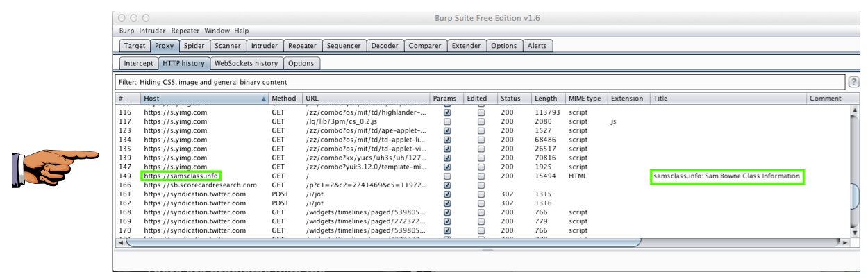The image size is (868, 279).
Task: Click the vertical scrollbar up arrow
Action: point(855,110)
